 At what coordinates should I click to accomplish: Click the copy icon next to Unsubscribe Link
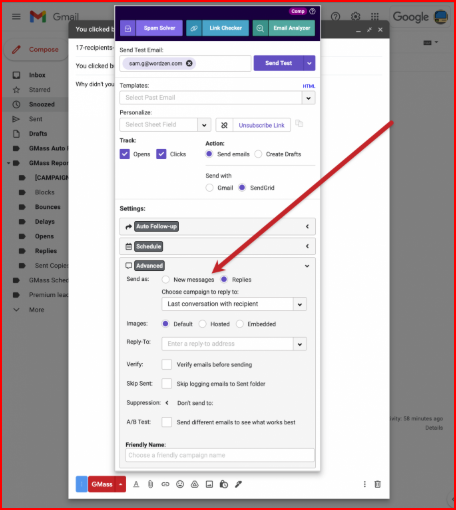[x=299, y=123]
